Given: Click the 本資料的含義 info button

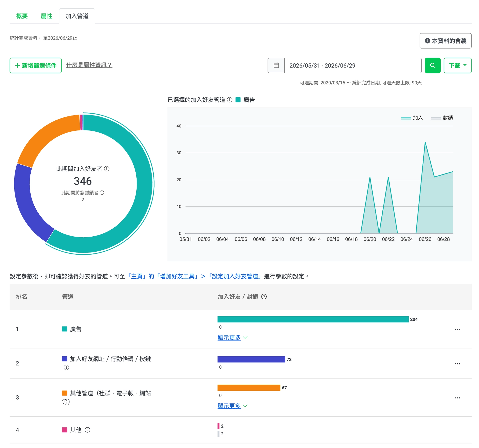Looking at the screenshot, I should 445,41.
